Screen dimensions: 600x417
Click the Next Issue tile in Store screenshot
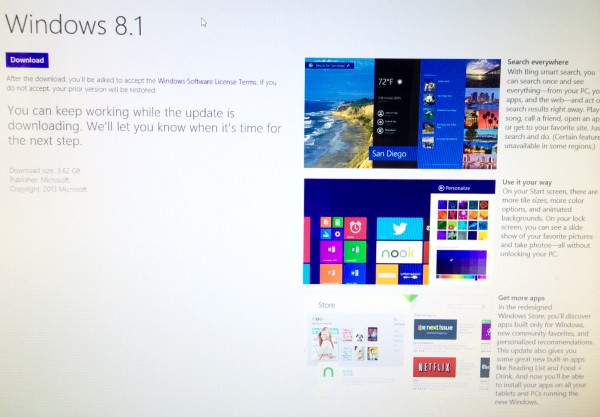(435, 329)
